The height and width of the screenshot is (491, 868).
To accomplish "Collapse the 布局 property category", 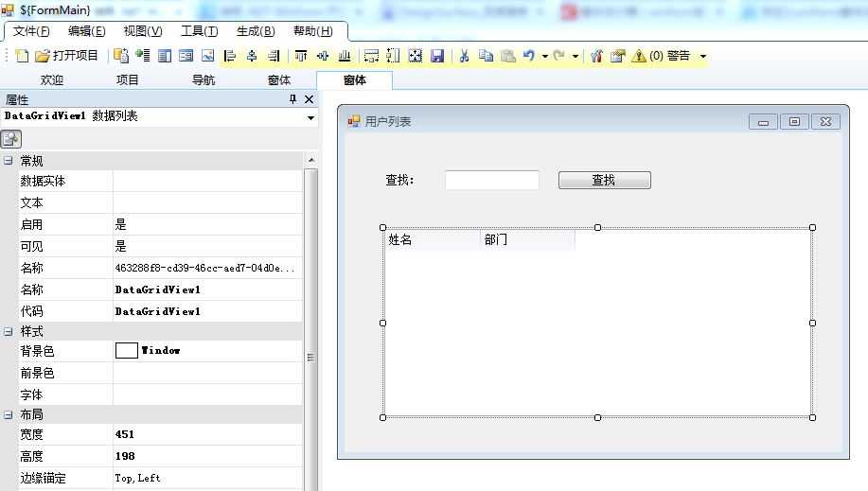I will tap(9, 414).
